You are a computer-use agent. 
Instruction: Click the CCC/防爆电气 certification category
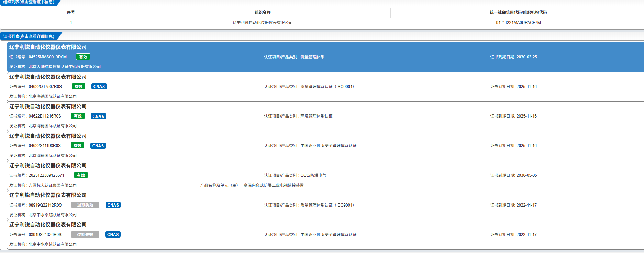tap(313, 175)
